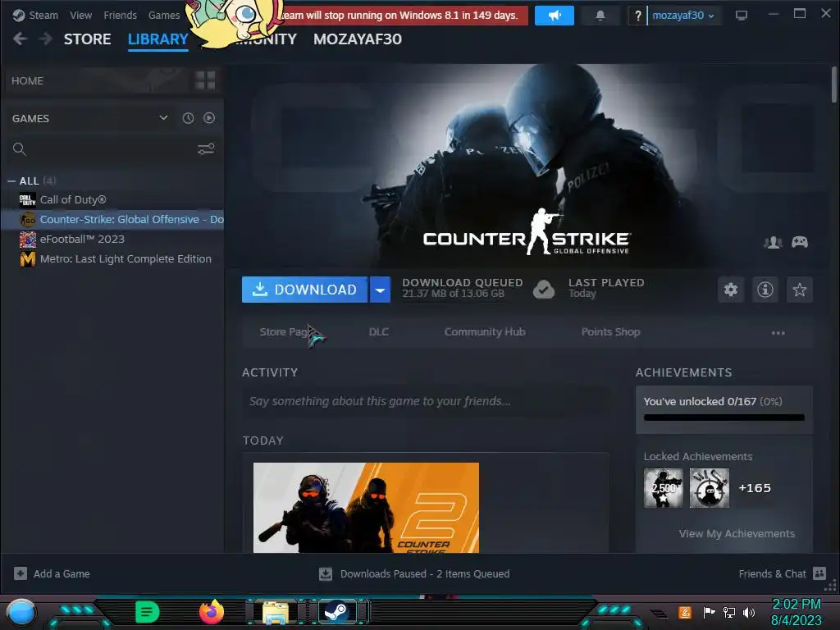Open the MOZAYAF30 profile tab
This screenshot has width=840, height=630.
[358, 39]
